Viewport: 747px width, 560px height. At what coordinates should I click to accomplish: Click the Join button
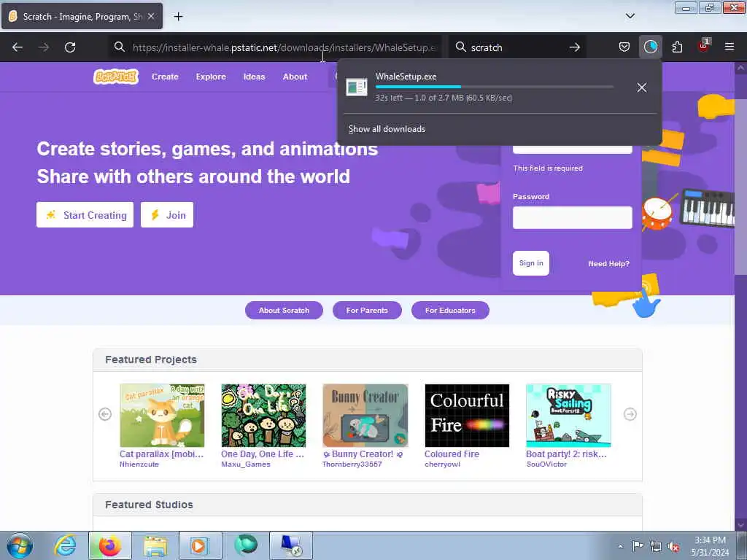[x=167, y=215]
